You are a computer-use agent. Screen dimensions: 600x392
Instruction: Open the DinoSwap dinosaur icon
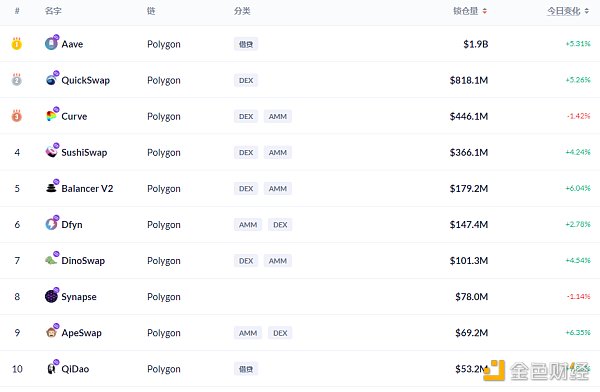pyautogui.click(x=51, y=260)
